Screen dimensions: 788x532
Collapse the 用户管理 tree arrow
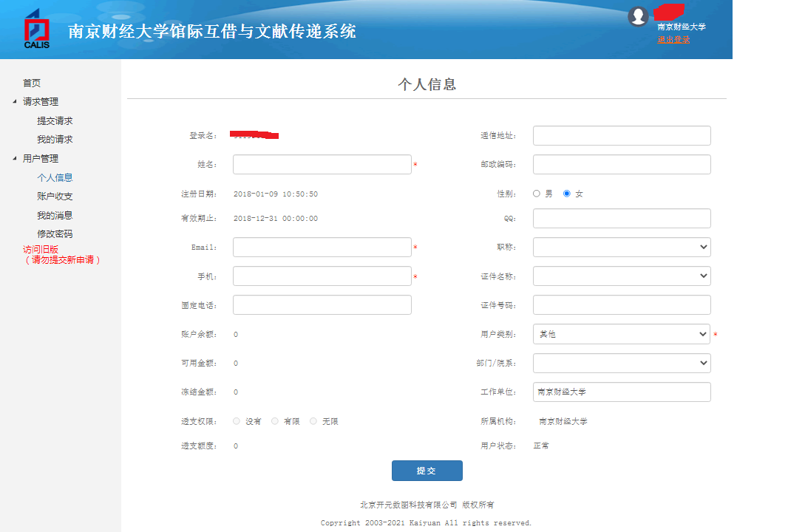pos(15,158)
